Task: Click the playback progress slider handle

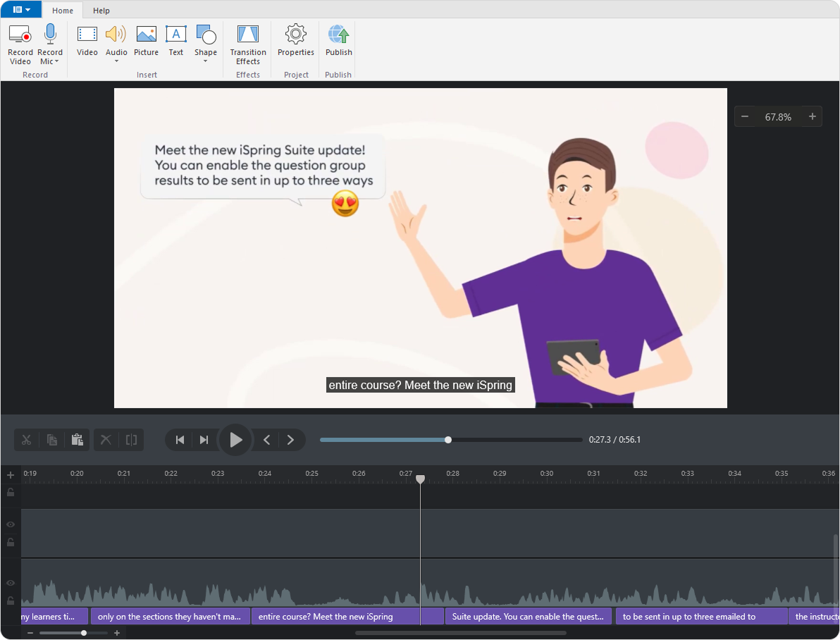Action: point(448,440)
